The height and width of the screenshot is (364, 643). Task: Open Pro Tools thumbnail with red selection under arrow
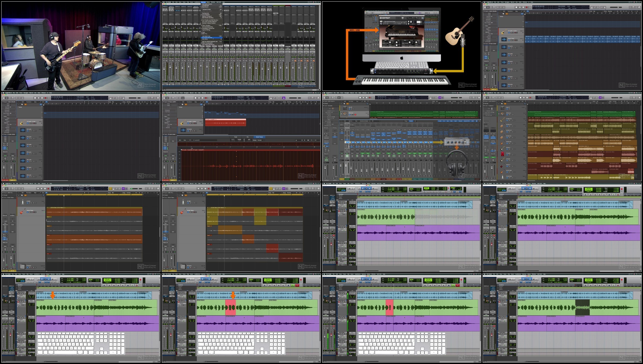pyautogui.click(x=241, y=318)
